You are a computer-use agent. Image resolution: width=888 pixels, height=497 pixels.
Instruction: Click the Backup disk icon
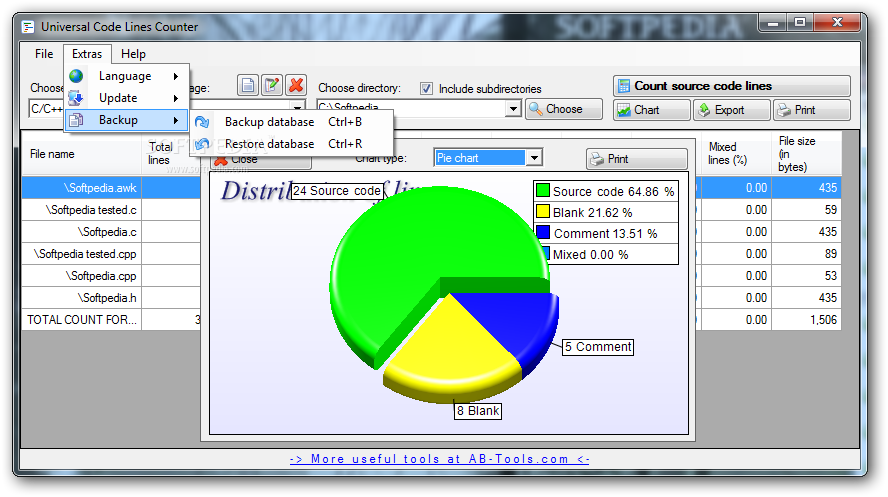pyautogui.click(x=76, y=120)
